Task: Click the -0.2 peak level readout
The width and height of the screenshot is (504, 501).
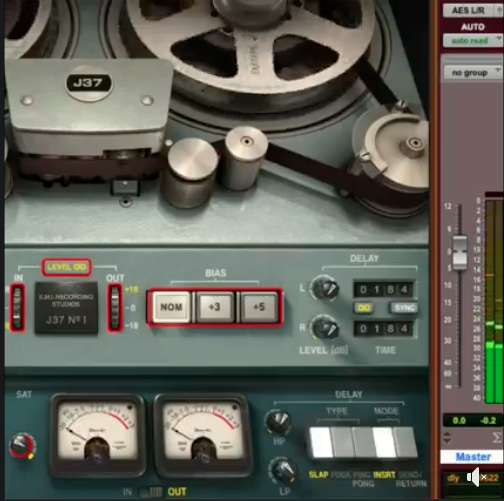Action: tap(488, 421)
